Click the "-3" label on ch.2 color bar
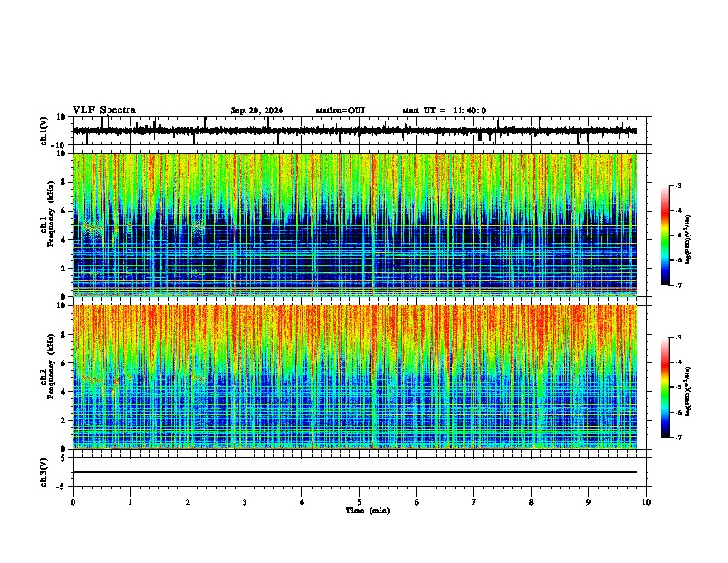Screen dimensions: 728x563 click(677, 338)
